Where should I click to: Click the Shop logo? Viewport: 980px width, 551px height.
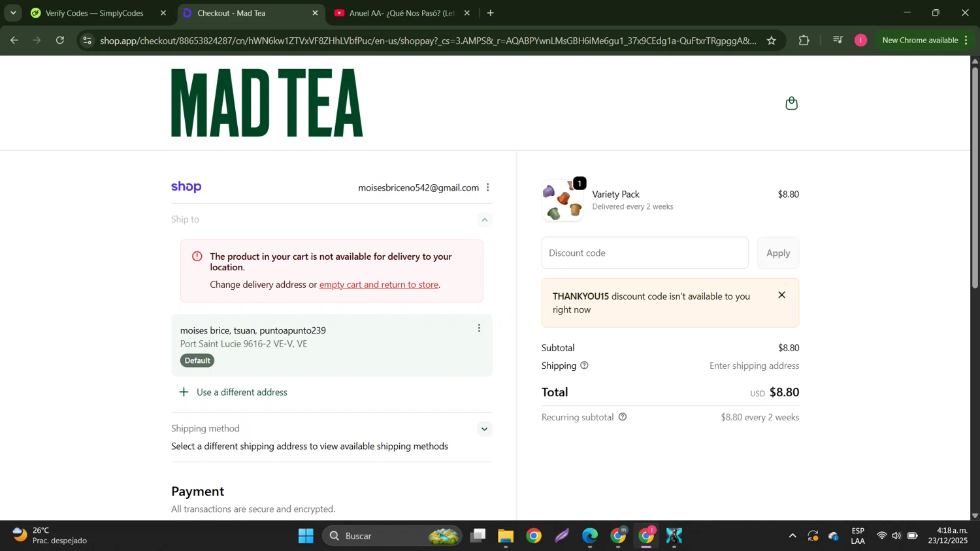pyautogui.click(x=186, y=187)
